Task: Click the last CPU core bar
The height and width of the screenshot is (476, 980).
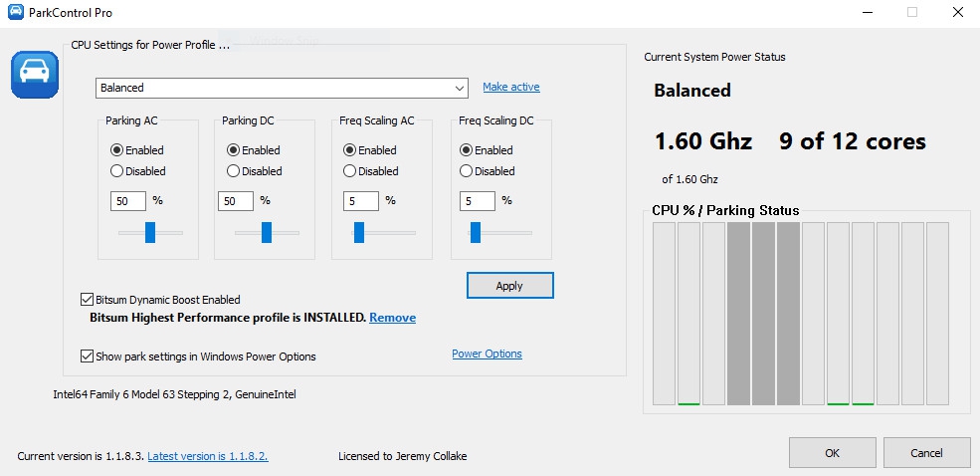Action: [x=937, y=314]
